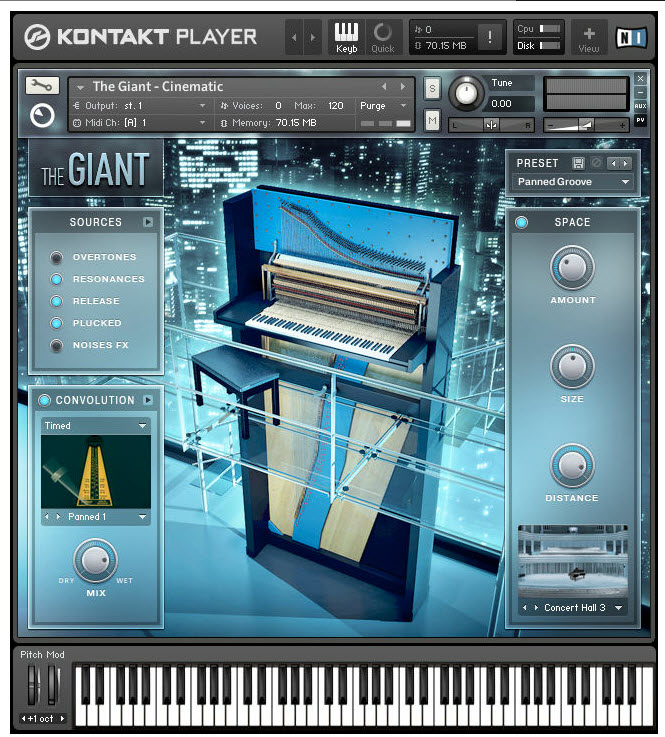Click the Keyb keyboard icon
The height and width of the screenshot is (737, 665).
346,38
